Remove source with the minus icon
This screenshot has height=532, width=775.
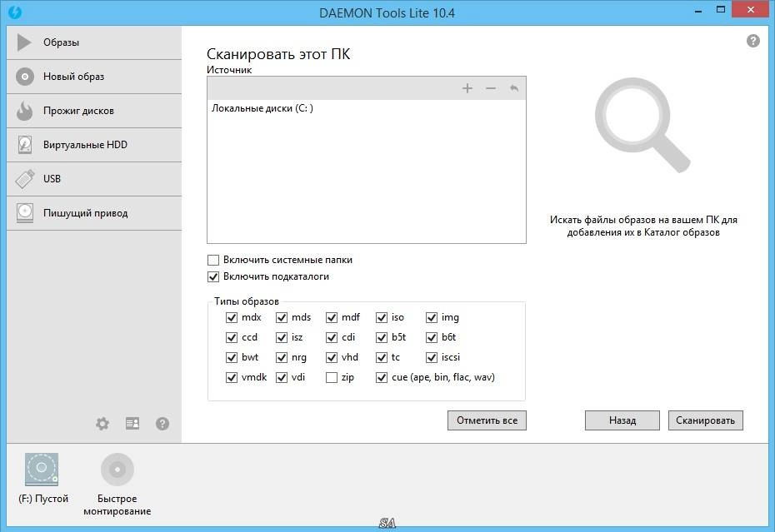click(490, 88)
